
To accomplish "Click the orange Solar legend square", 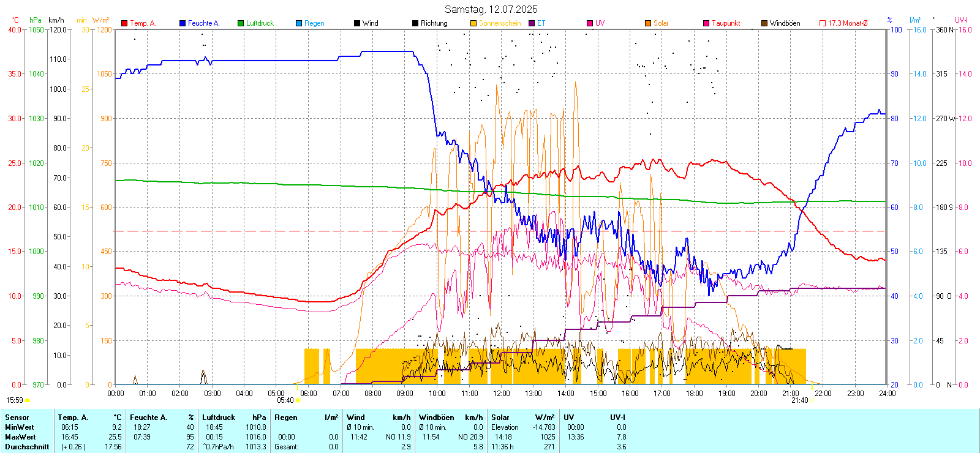I will (x=648, y=23).
